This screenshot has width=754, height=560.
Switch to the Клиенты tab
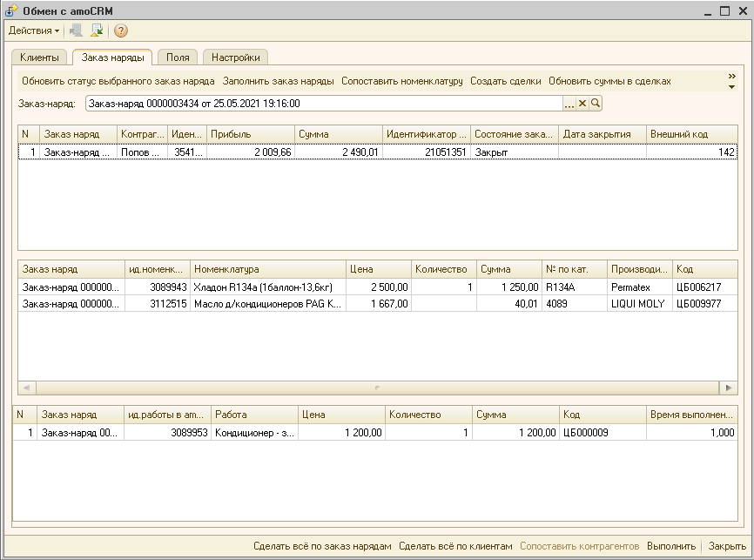click(x=39, y=57)
